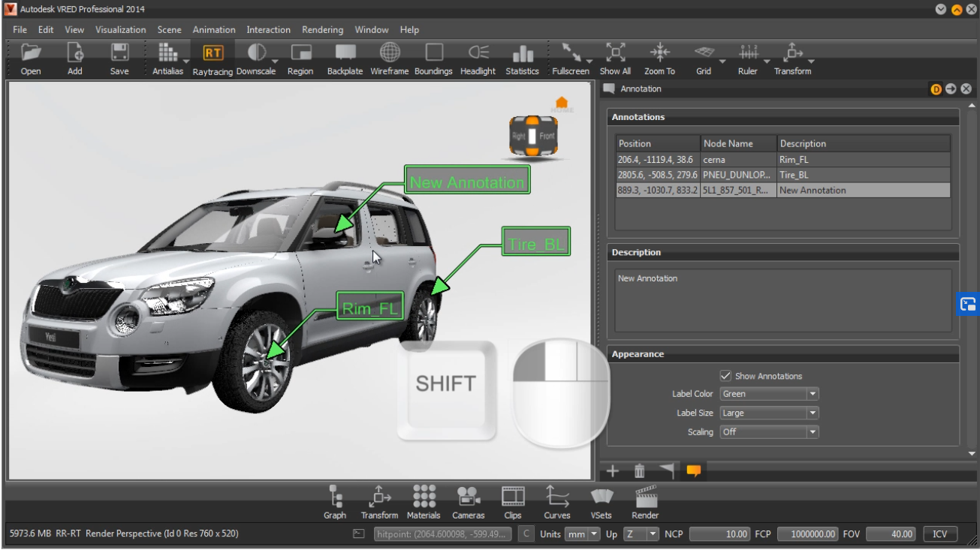980x550 pixels.
Task: Open the Curves module
Action: [557, 495]
